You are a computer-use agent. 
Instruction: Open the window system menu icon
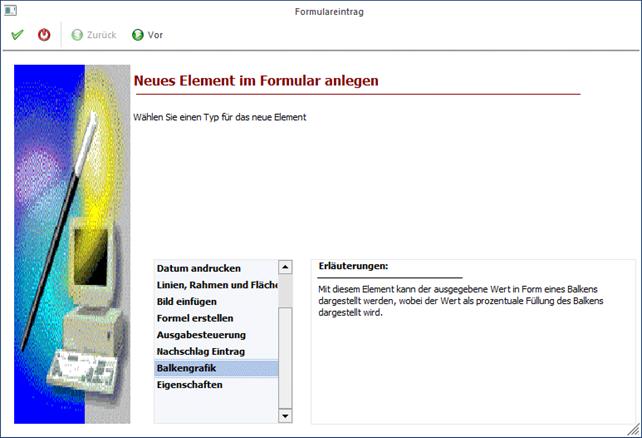coord(9,10)
